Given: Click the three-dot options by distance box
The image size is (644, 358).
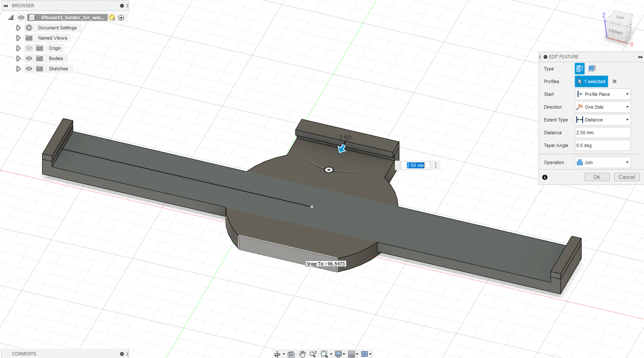Looking at the screenshot, I should 435,165.
